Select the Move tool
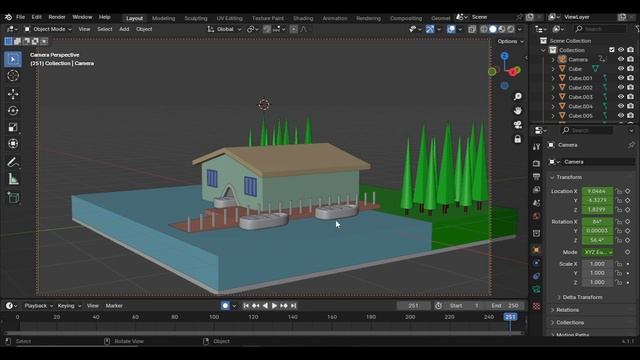The height and width of the screenshot is (360, 640). coord(13,94)
